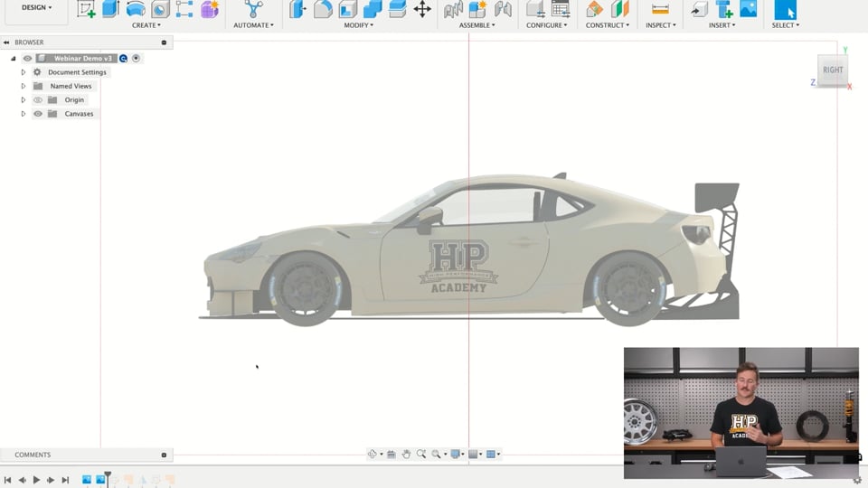Toggle visibility of the Canvases folder

tap(38, 114)
